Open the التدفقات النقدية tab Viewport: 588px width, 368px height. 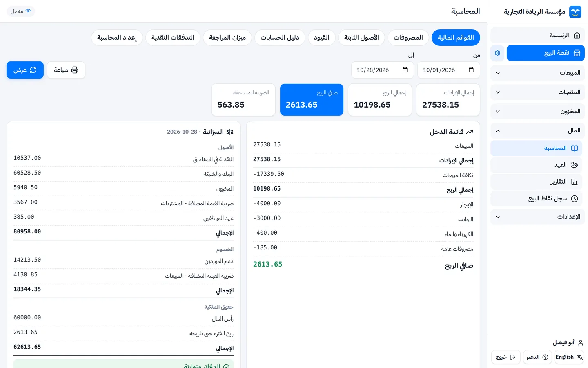(x=173, y=38)
